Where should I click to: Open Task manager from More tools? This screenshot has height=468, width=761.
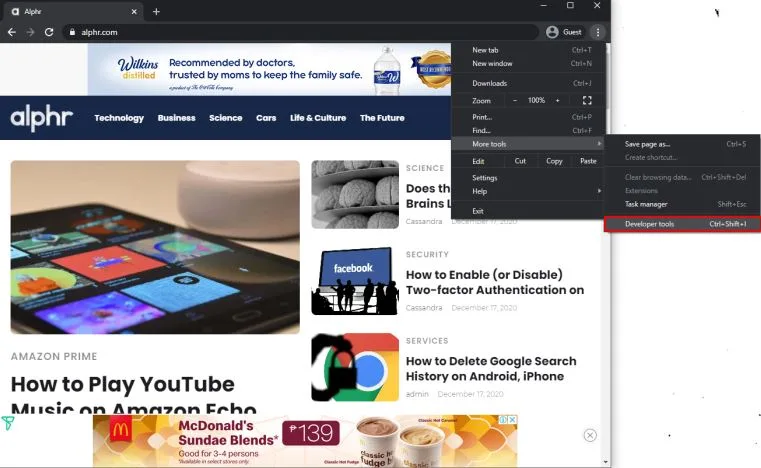click(682, 204)
